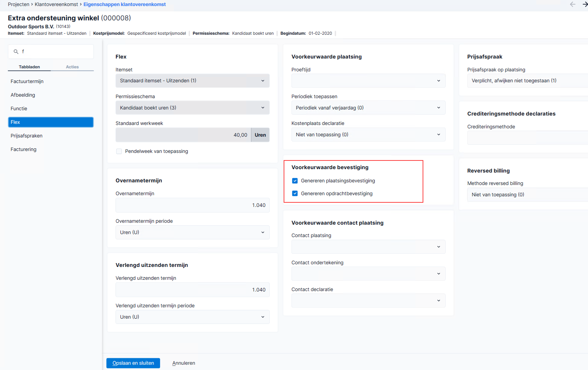Click the Contact declaratie chevron icon
This screenshot has height=370, width=588.
(x=438, y=301)
